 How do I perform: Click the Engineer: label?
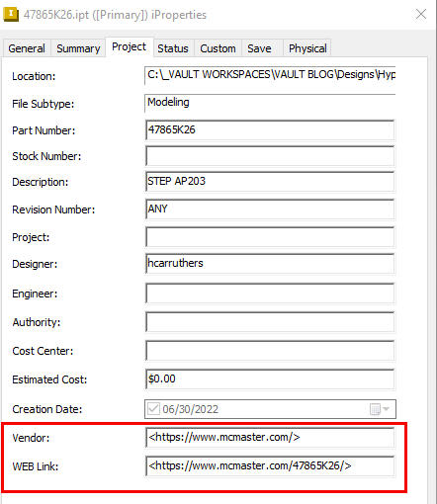click(35, 294)
